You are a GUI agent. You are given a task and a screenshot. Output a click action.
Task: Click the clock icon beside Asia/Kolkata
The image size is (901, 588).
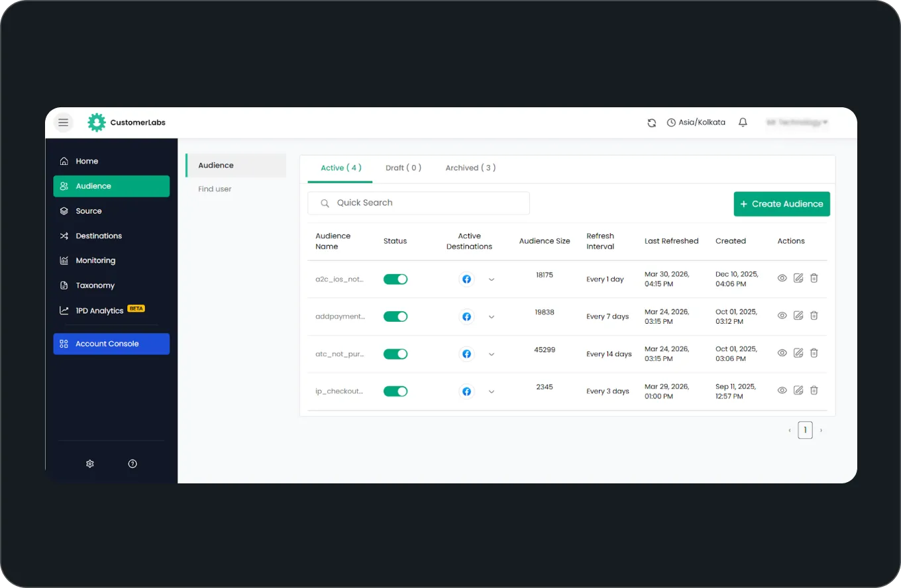(x=671, y=122)
